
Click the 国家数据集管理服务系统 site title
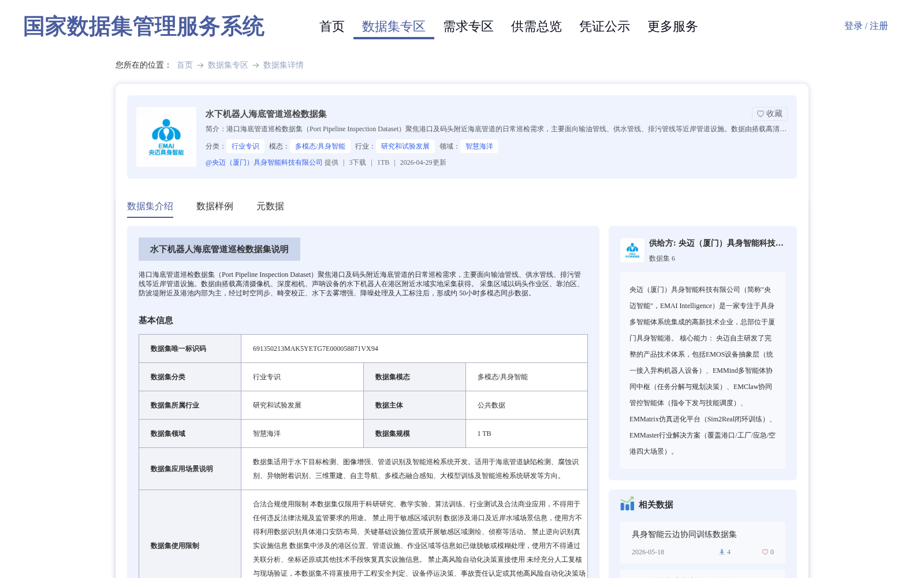[144, 27]
